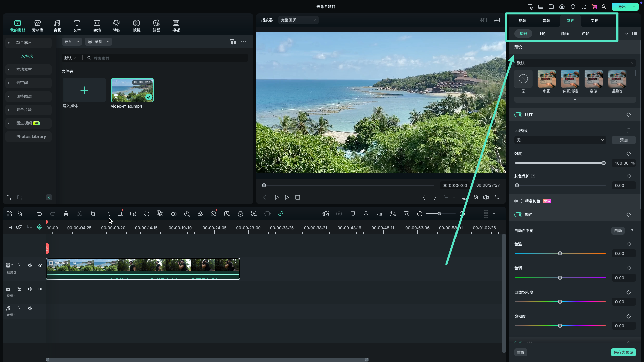Open the Filters (滤镜) panel
The height and width of the screenshot is (362, 644).
coord(136,26)
